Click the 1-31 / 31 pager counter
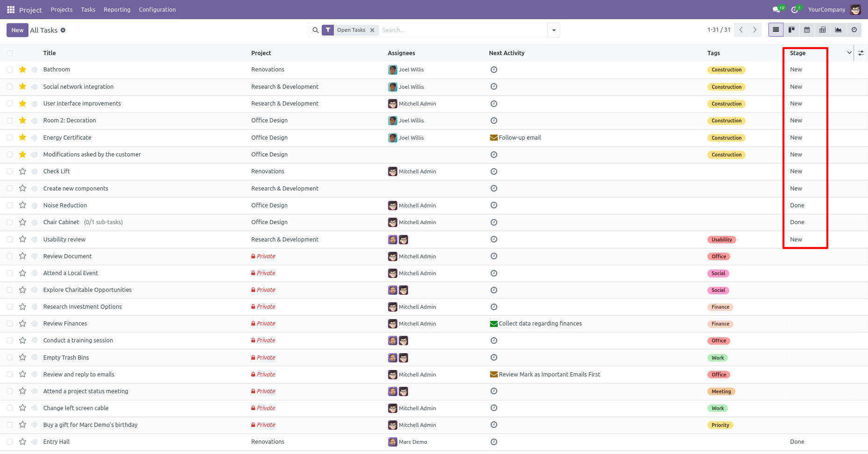This screenshot has height=454, width=868. click(x=719, y=30)
